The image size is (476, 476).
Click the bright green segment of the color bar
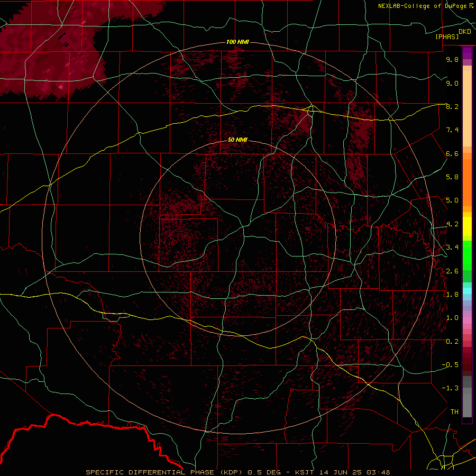pos(467,255)
